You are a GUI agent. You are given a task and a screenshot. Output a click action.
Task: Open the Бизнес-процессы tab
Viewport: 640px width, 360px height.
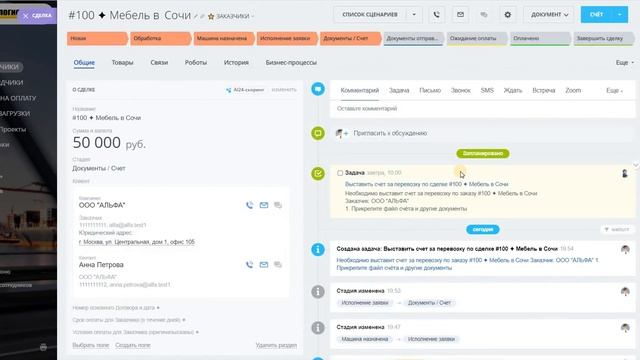[x=291, y=62]
